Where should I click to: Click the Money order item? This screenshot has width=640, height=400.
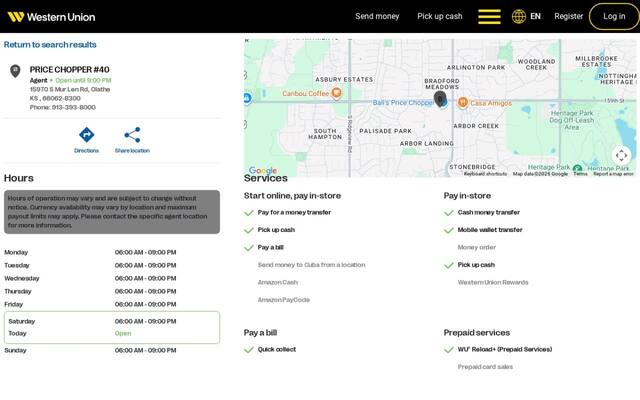coord(477,247)
